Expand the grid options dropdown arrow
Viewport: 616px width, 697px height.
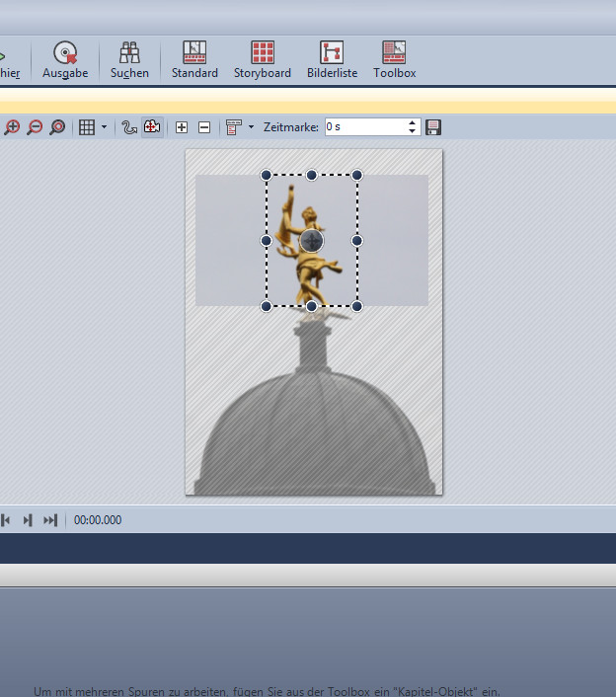(x=104, y=127)
